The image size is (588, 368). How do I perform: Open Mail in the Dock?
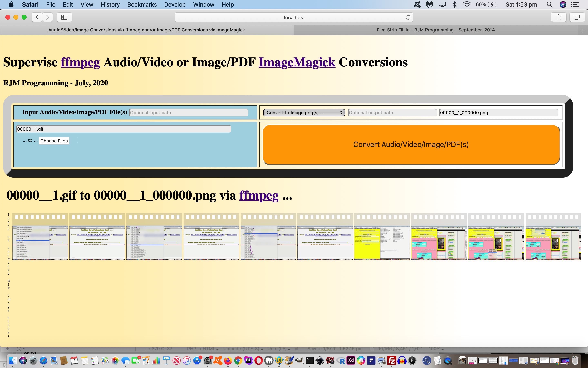(54, 360)
